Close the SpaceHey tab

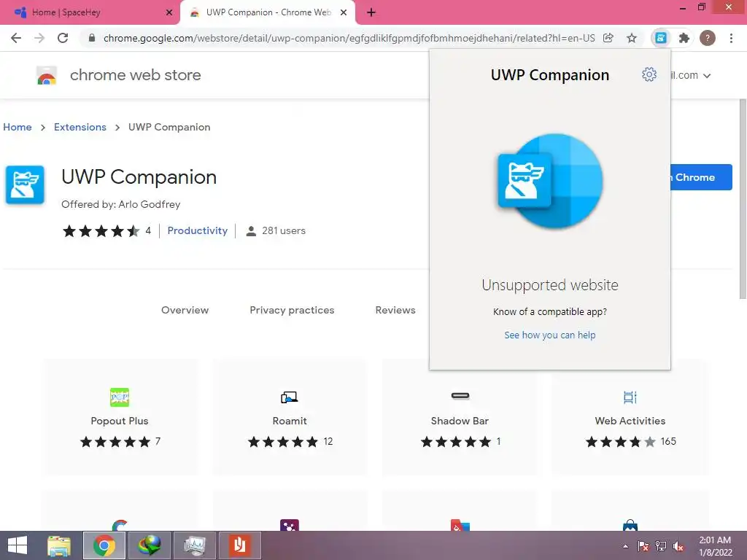coord(169,13)
